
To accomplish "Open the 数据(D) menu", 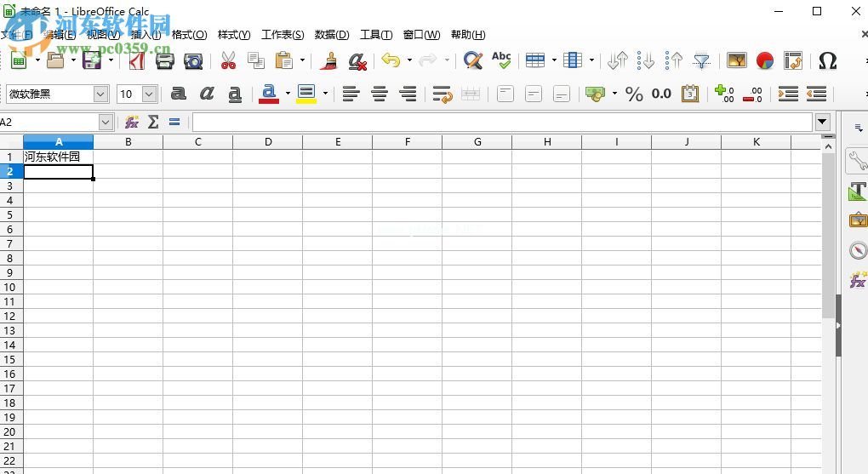I will click(x=332, y=35).
